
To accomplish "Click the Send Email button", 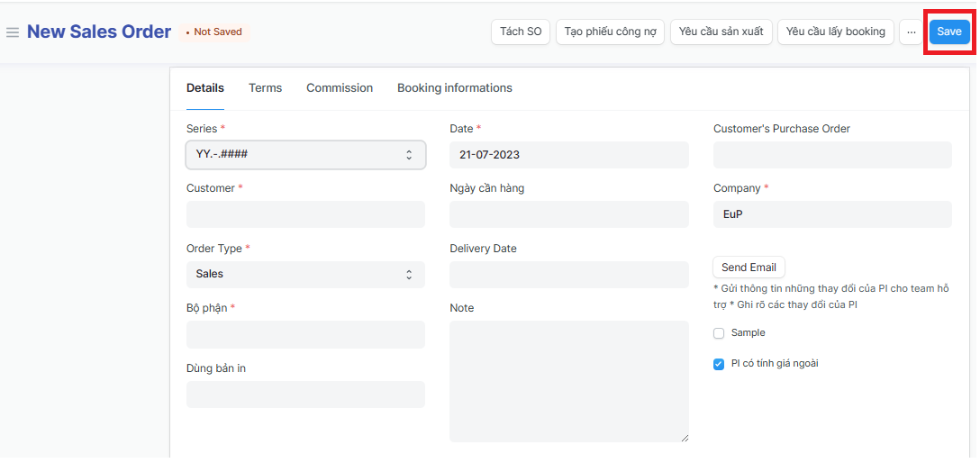I will tap(748, 268).
